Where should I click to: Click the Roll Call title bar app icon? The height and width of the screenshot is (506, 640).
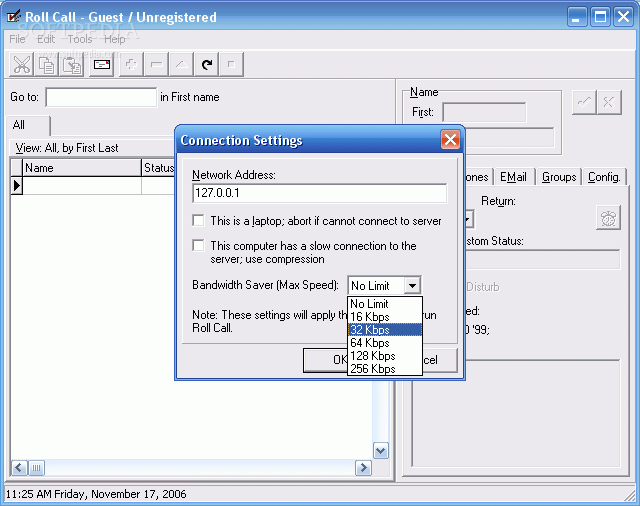coord(13,17)
